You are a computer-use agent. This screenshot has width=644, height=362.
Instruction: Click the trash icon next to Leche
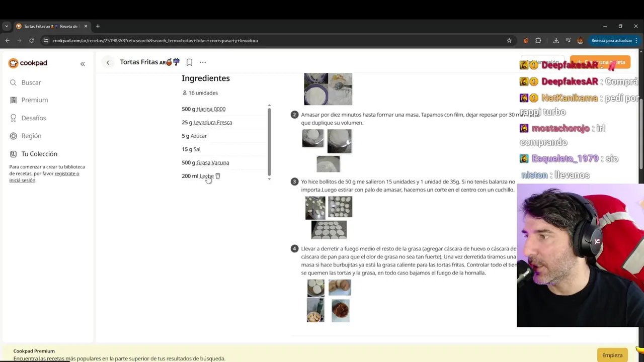click(218, 176)
